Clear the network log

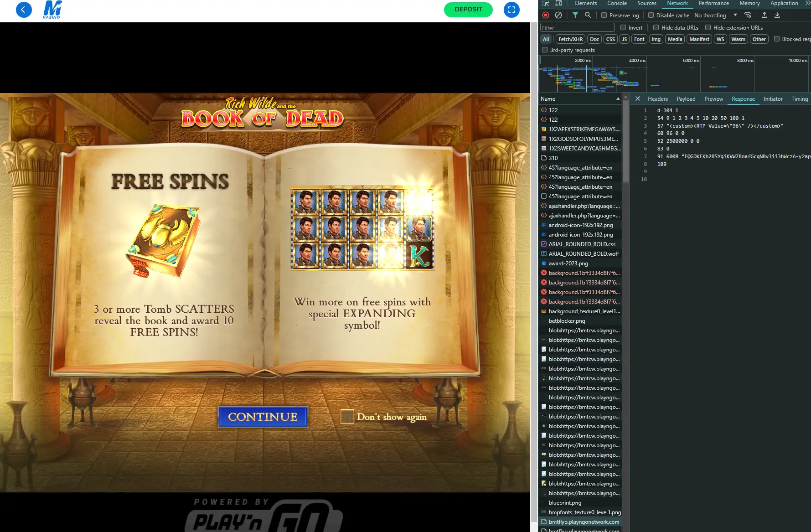click(x=558, y=15)
